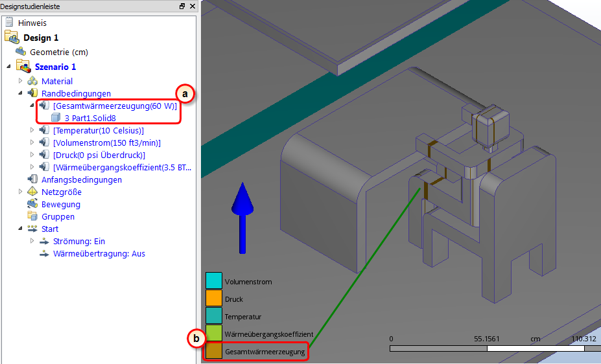Expand the Strömung: Ein branch
This screenshot has height=364, width=601.
pyautogui.click(x=32, y=241)
